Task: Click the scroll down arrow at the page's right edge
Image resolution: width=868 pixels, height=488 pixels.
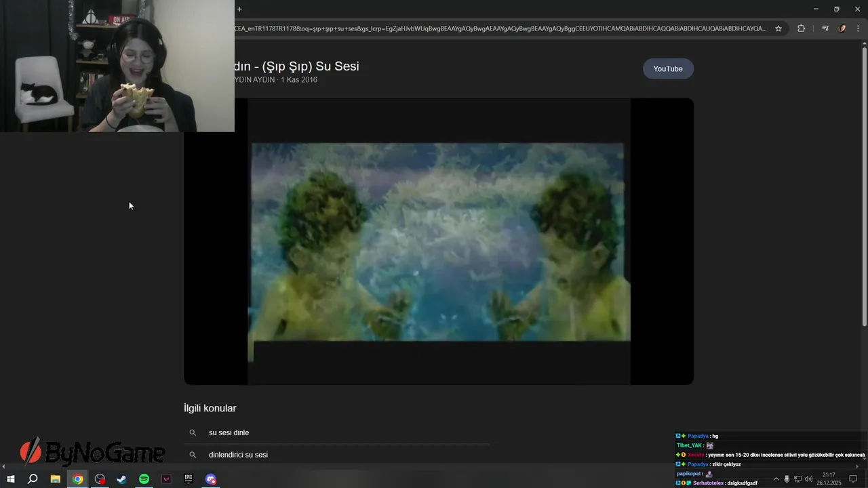Action: click(x=864, y=458)
